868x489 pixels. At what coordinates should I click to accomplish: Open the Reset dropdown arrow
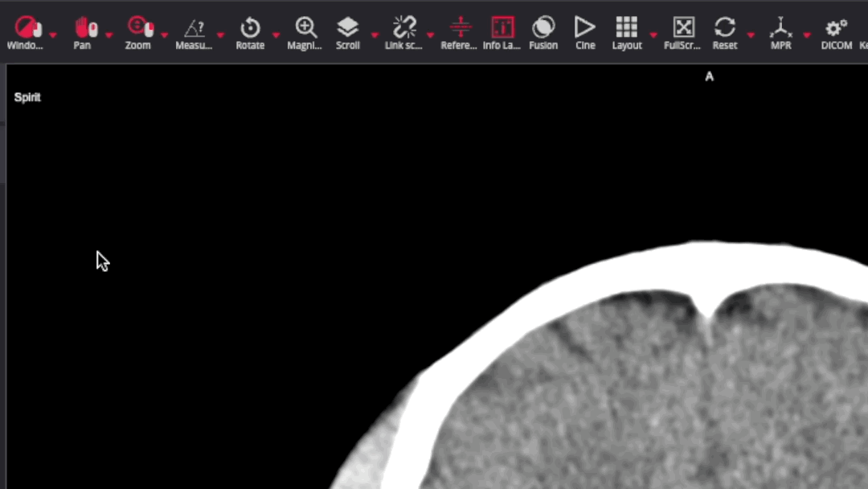click(x=751, y=35)
